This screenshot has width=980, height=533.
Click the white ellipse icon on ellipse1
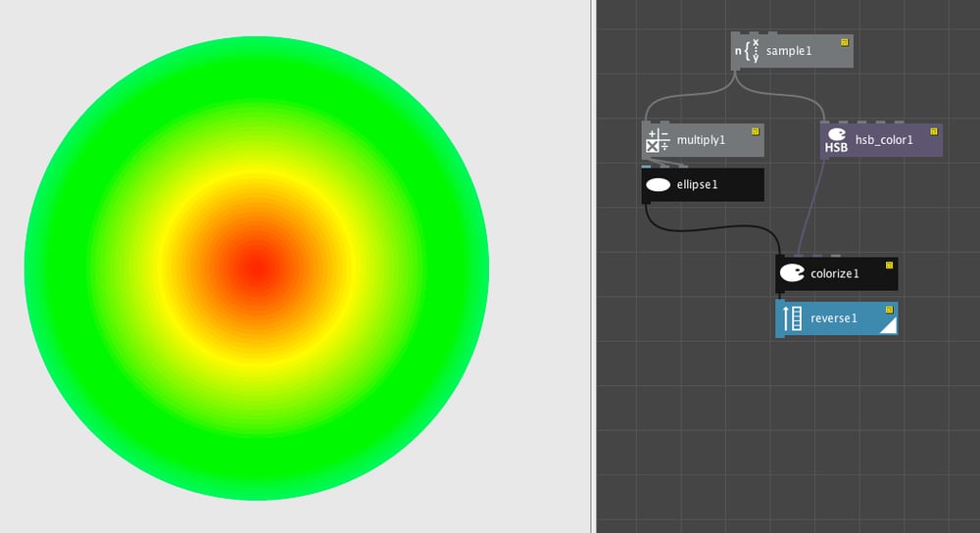[658, 185]
